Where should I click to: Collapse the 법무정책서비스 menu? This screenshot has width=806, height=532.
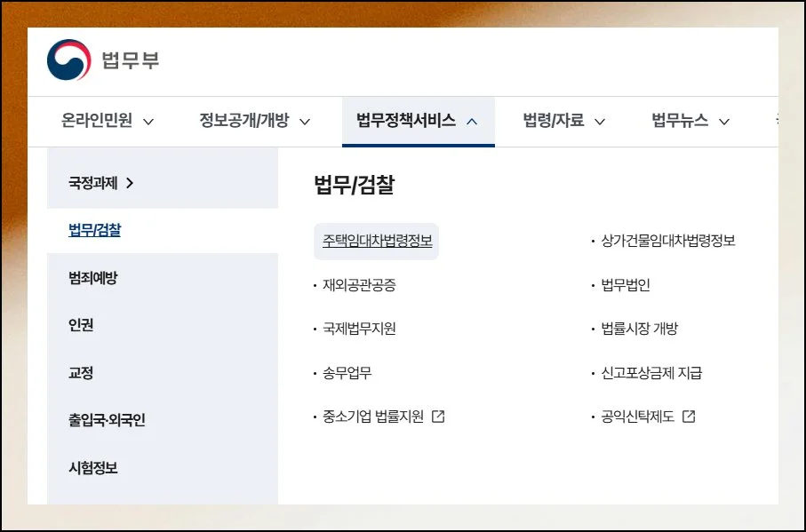point(472,122)
